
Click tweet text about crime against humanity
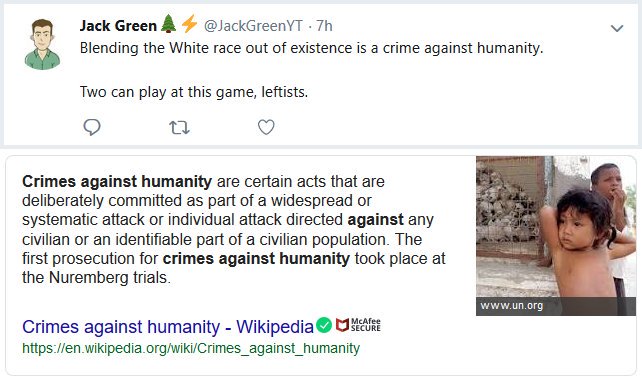311,48
